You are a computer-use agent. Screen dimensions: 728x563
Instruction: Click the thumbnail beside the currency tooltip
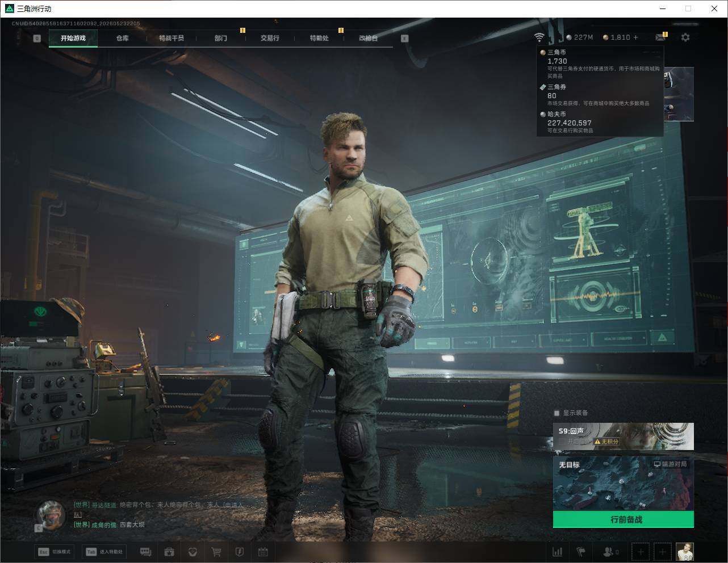(x=679, y=94)
